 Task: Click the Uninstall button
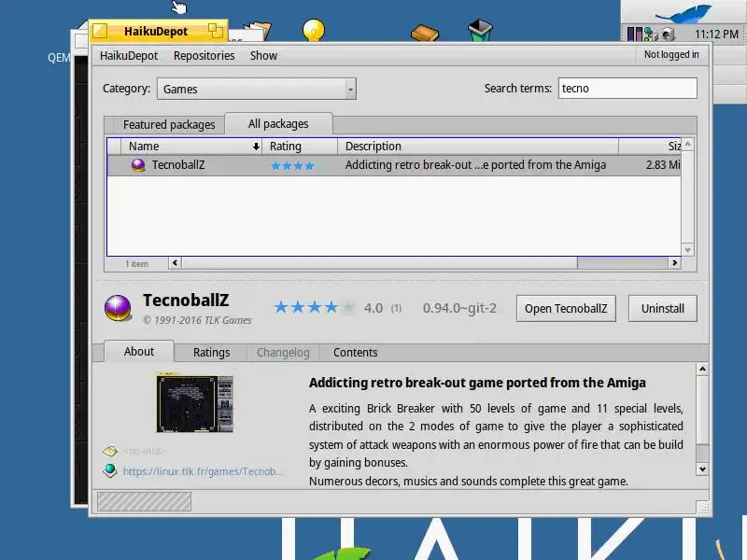662,309
